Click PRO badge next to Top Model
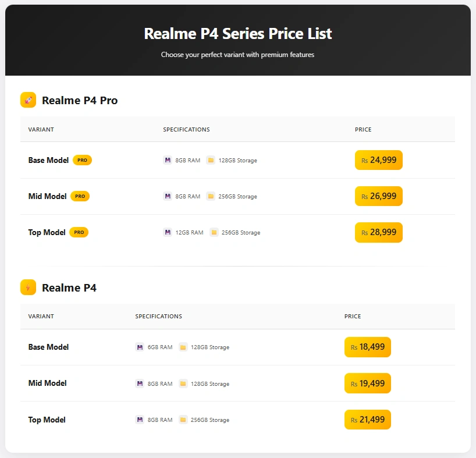The width and height of the screenshot is (476, 458). click(x=79, y=232)
